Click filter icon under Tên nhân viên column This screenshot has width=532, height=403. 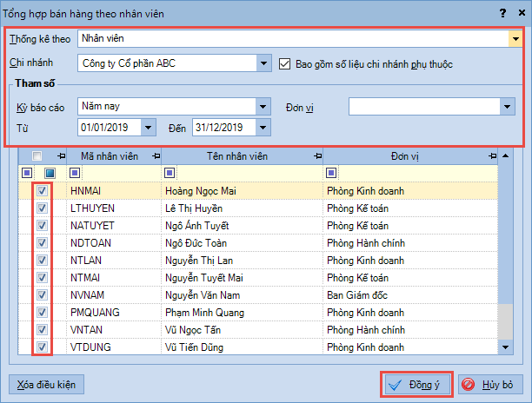[169, 172]
